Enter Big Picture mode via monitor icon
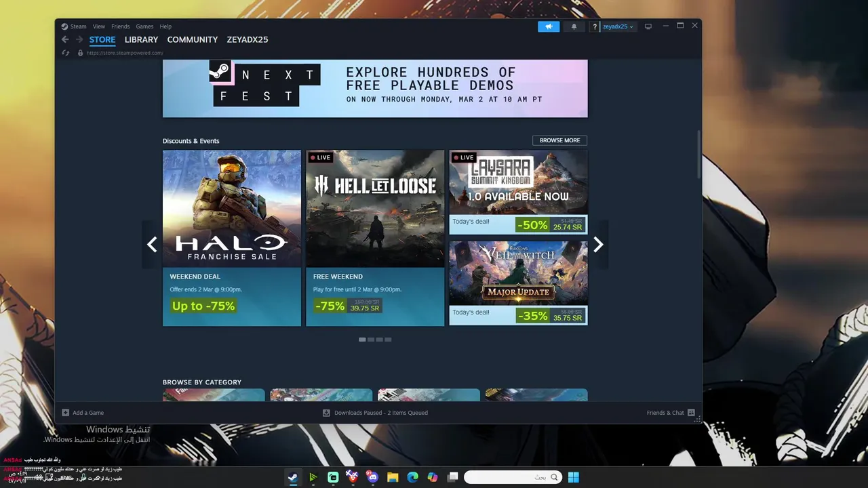Viewport: 868px width, 488px height. 648,26
